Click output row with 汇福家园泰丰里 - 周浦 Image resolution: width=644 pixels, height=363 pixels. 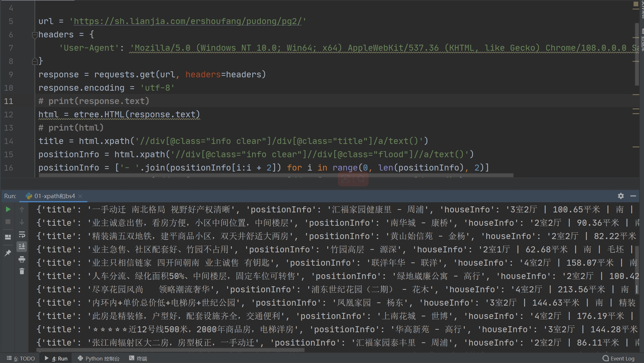point(337,343)
